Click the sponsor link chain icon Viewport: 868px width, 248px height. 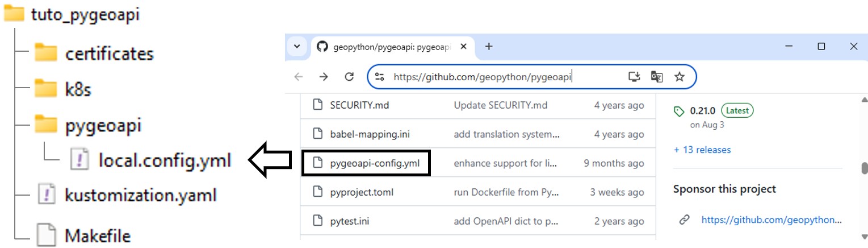click(684, 220)
